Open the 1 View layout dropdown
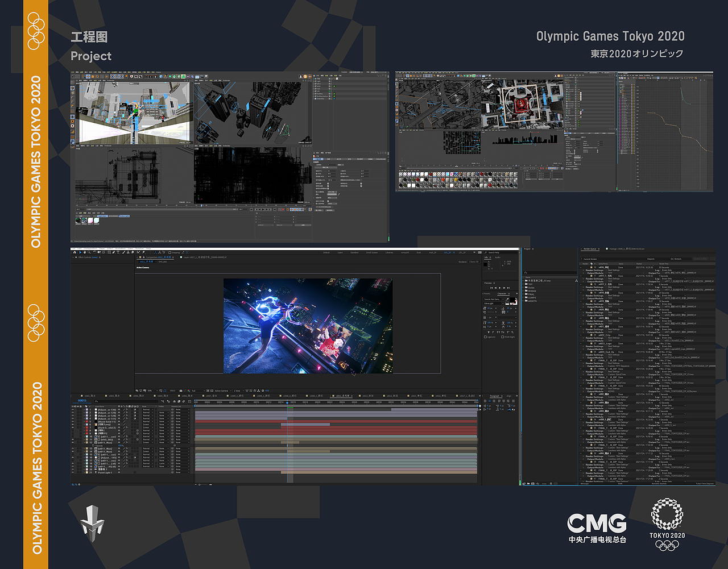Viewport: 728px width, 569px height. (x=238, y=391)
